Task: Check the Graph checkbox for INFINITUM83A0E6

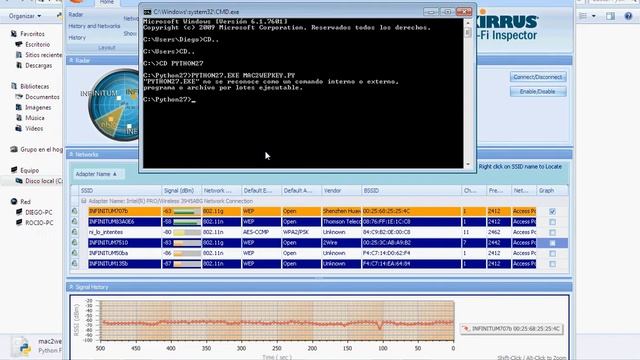Action: (x=552, y=222)
